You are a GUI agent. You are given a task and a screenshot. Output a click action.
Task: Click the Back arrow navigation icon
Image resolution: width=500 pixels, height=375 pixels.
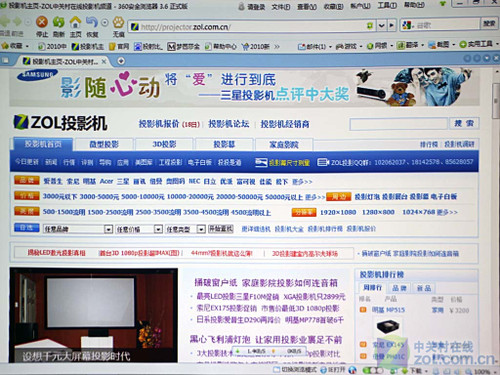(5, 22)
